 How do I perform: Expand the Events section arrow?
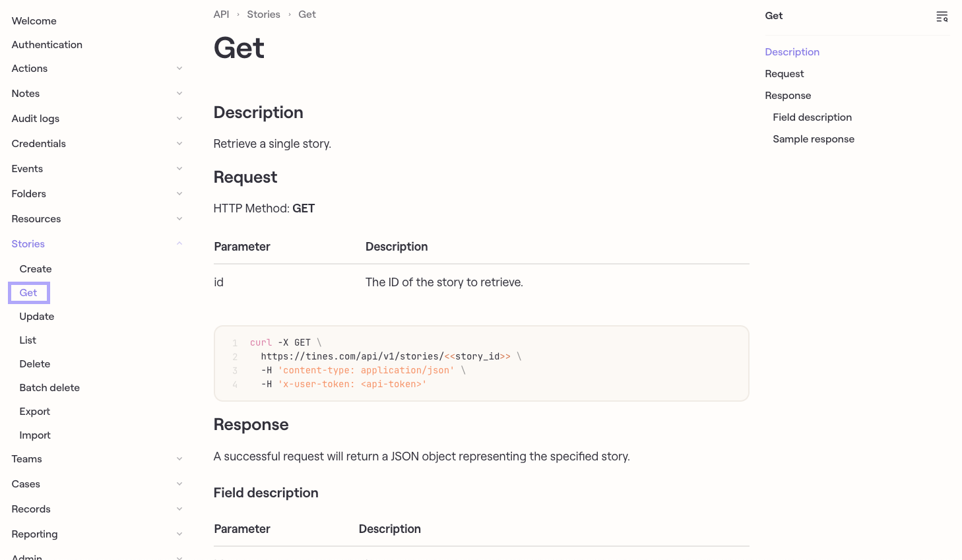coord(179,169)
